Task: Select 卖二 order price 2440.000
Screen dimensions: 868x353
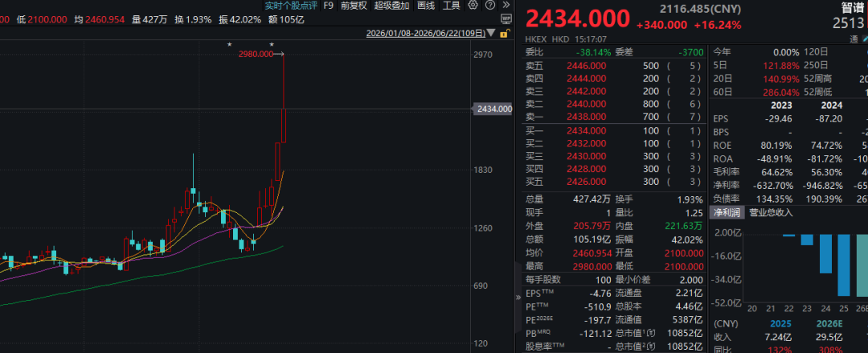Action: coord(586,104)
